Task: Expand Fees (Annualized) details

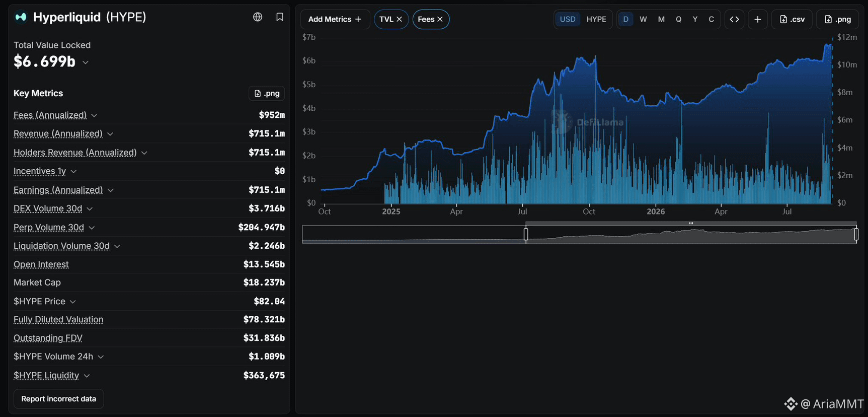Action: pyautogui.click(x=94, y=115)
